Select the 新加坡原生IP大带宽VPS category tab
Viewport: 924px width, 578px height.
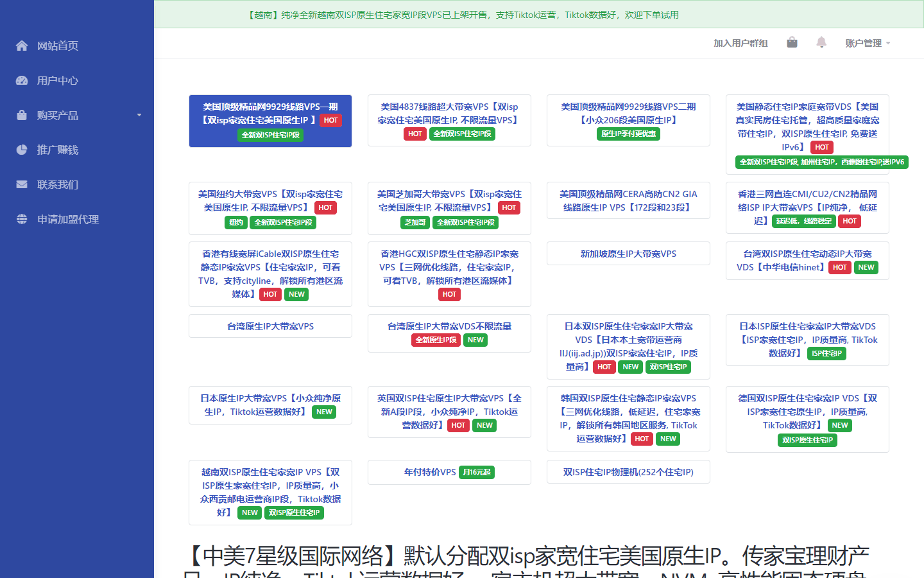[x=628, y=254]
